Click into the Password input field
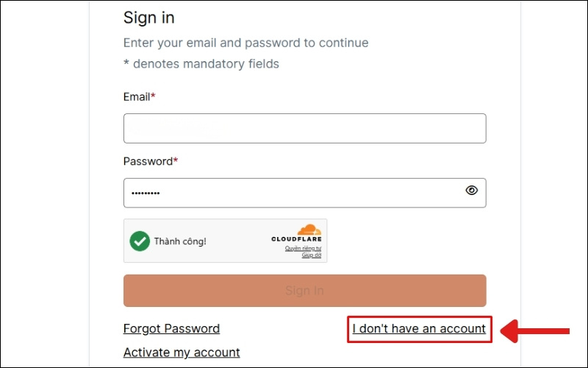588x368 pixels. coord(294,193)
